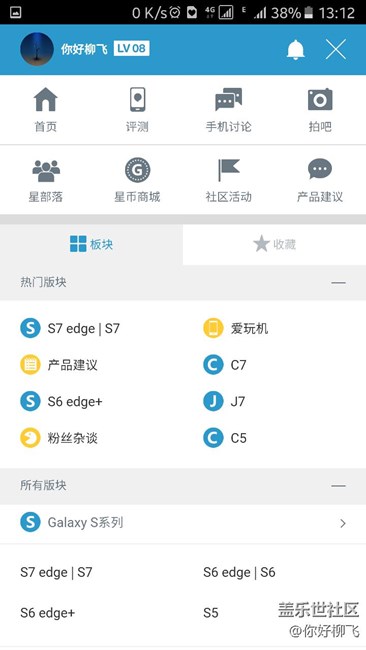Image resolution: width=366 pixels, height=650 pixels.
Task: Collapse the 所有版块 section
Action: pyautogui.click(x=339, y=485)
